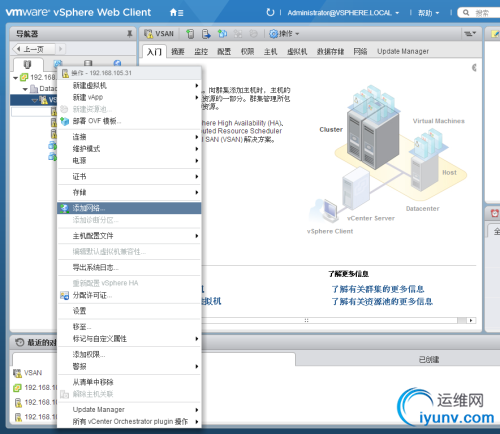Pin the navigator panel
500x434 pixels.
click(x=129, y=34)
